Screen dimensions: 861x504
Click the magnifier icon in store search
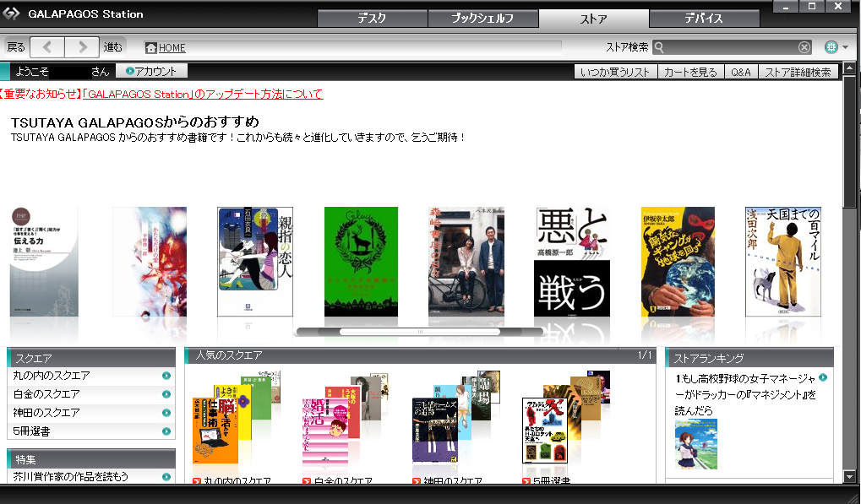pyautogui.click(x=659, y=48)
